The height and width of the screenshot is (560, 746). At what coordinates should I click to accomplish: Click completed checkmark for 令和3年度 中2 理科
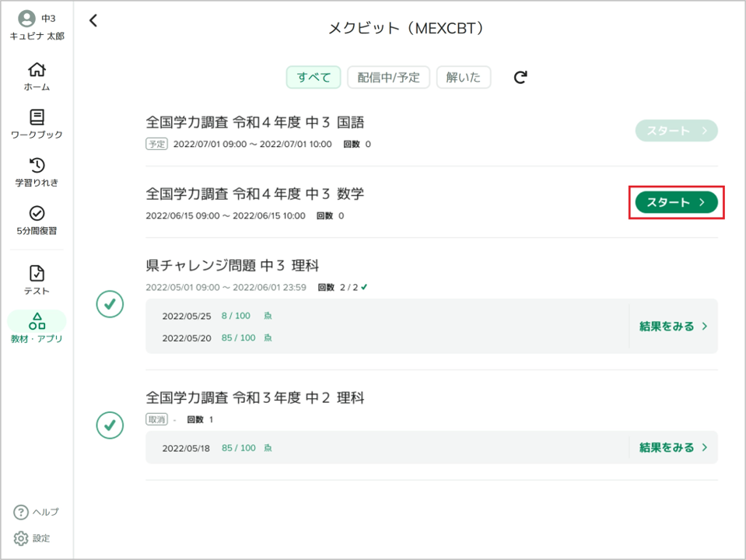click(110, 425)
